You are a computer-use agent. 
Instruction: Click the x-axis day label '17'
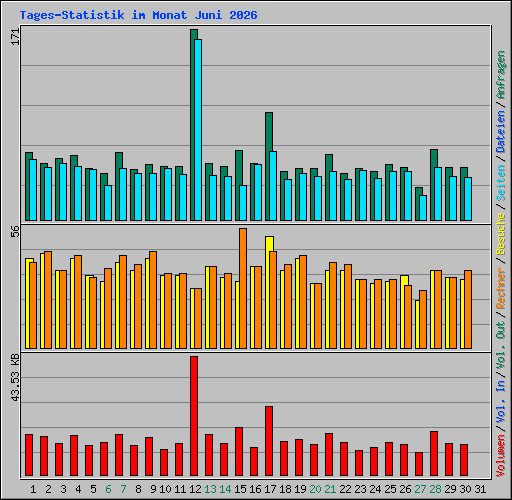pyautogui.click(x=271, y=489)
